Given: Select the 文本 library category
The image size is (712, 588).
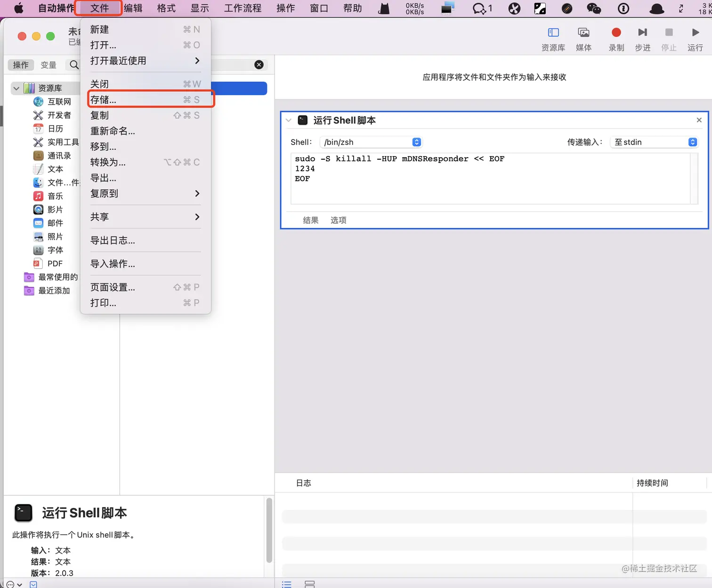Looking at the screenshot, I should coord(48,169).
